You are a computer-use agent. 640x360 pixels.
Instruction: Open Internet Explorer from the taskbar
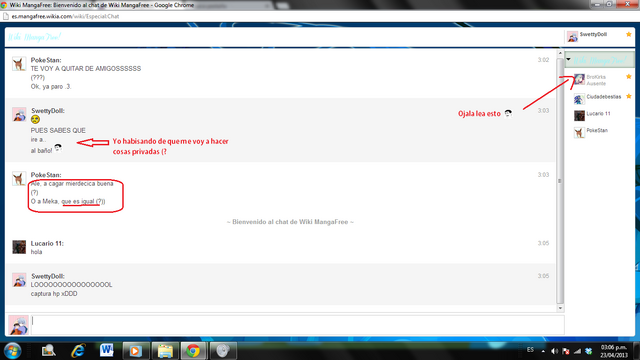point(78,351)
